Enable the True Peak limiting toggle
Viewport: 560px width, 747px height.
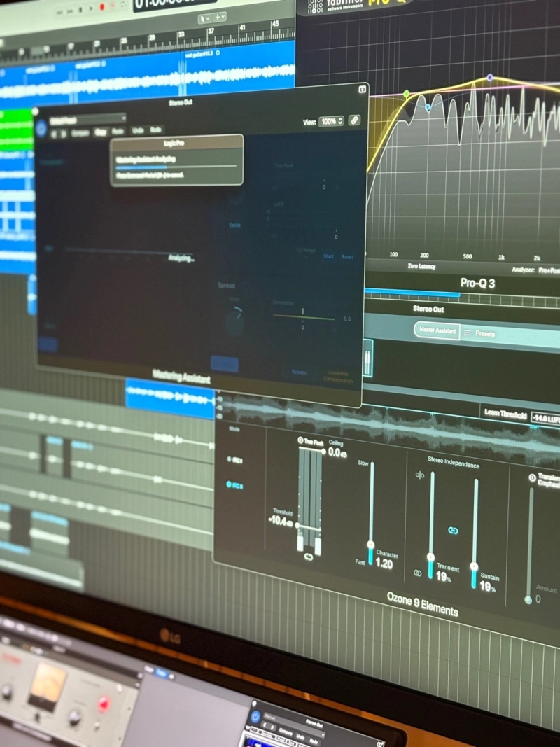coord(301,441)
